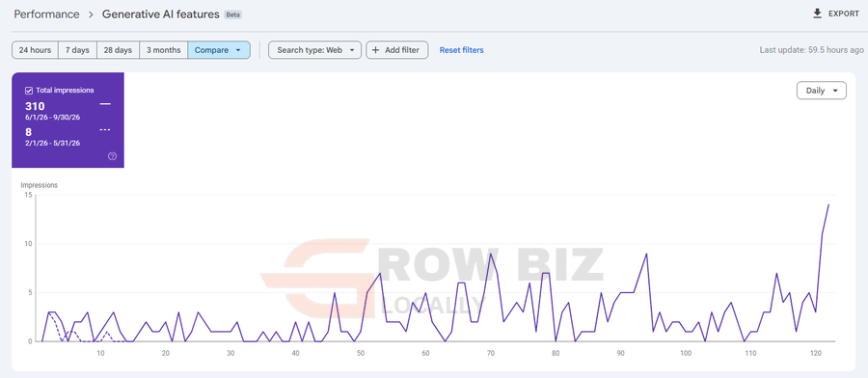Click the solid line legend marker

coord(105,104)
